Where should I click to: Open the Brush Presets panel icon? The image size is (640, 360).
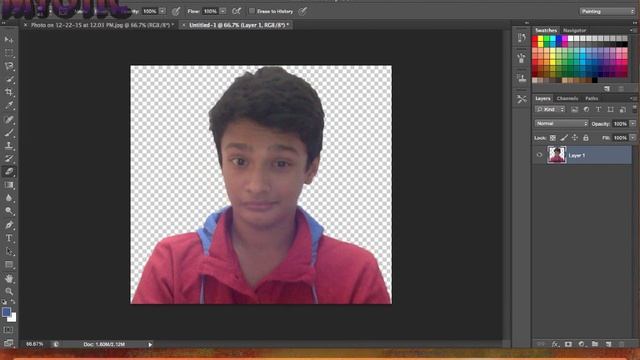pyautogui.click(x=521, y=58)
